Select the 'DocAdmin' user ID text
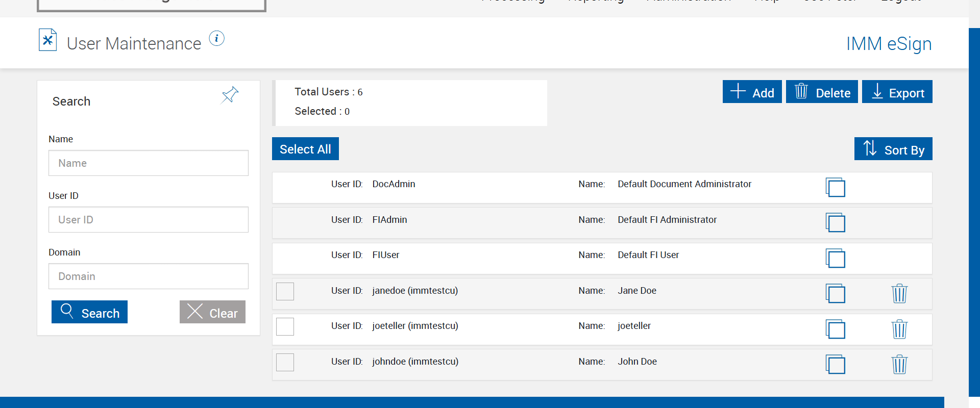The image size is (980, 408). (x=394, y=184)
